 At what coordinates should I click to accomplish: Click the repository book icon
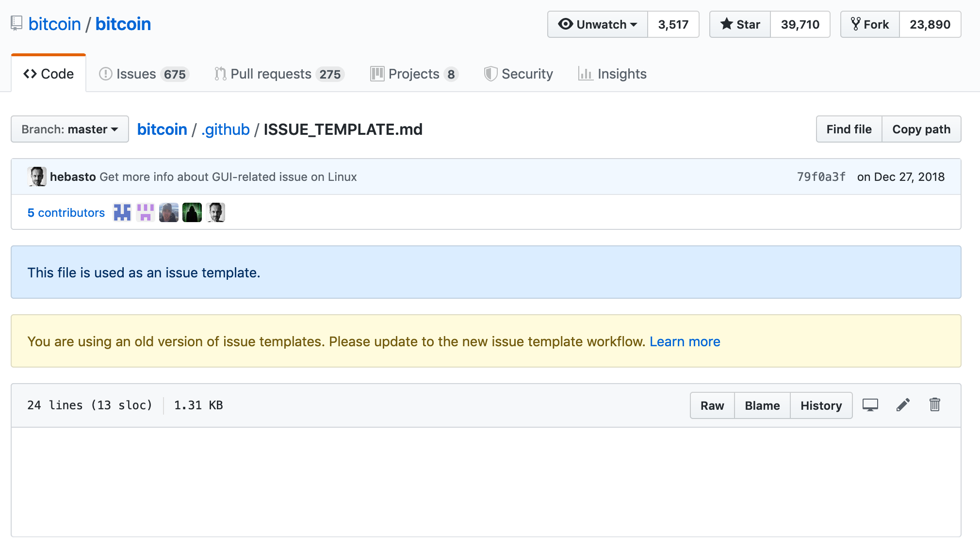(x=17, y=24)
